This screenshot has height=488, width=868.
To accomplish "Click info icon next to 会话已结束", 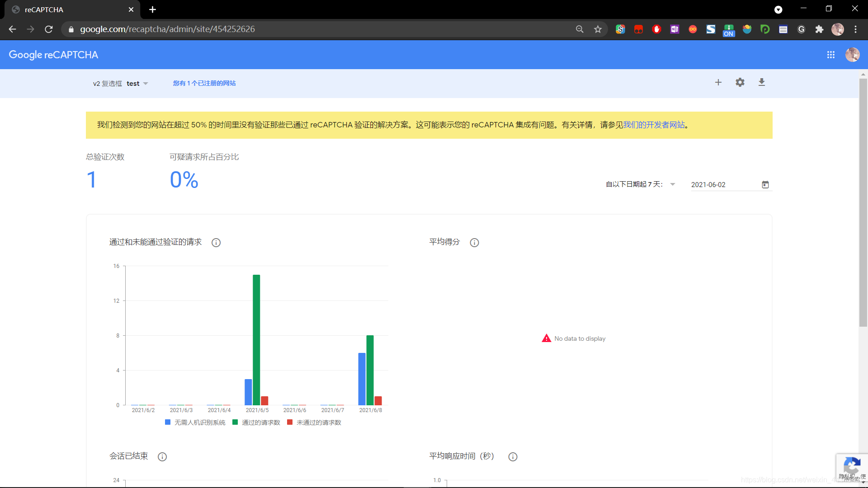I will pos(162,457).
